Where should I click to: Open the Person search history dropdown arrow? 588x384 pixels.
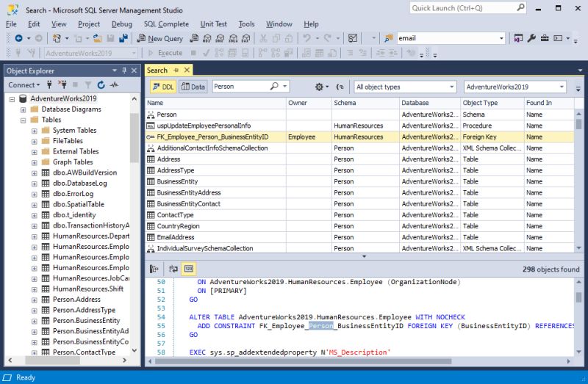285,87
